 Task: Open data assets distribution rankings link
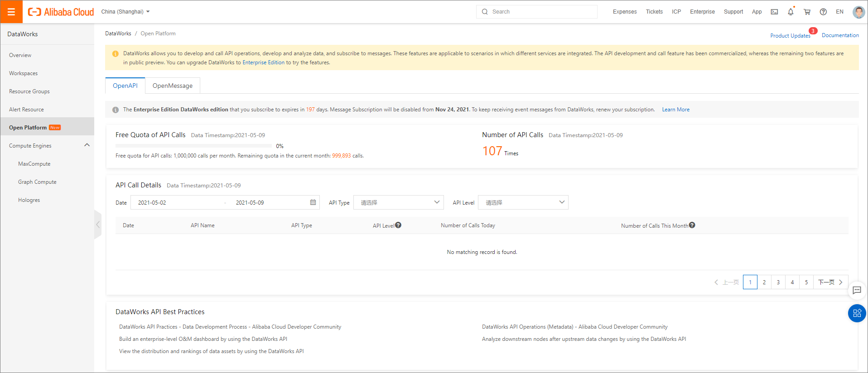[x=211, y=351]
